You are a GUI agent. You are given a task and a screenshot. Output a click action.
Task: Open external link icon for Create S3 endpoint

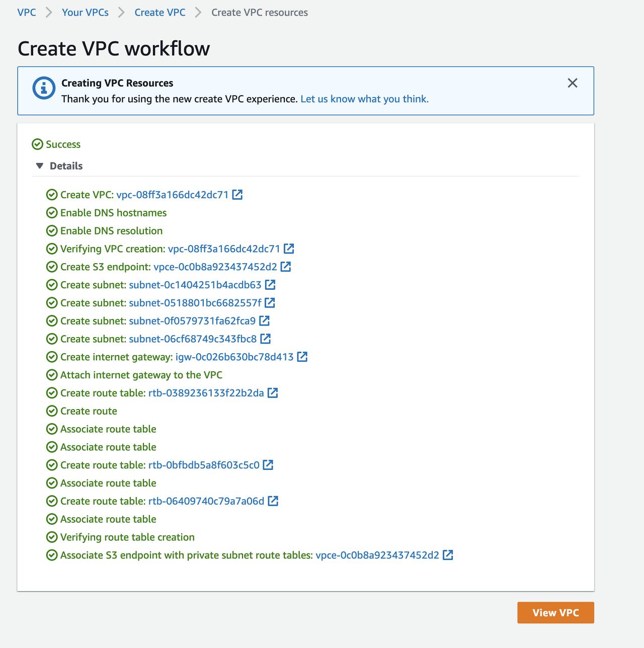286,267
